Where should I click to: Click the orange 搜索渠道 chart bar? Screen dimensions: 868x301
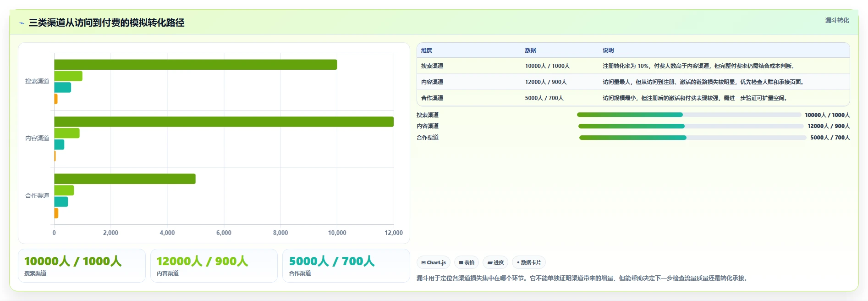coord(55,99)
